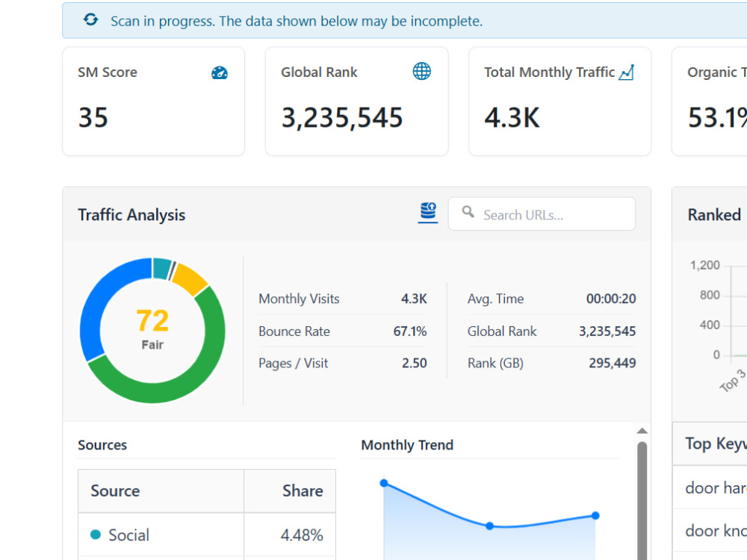Click the Traffic Analysis panel heading
Screen dimensions: 747x560
coord(131,215)
